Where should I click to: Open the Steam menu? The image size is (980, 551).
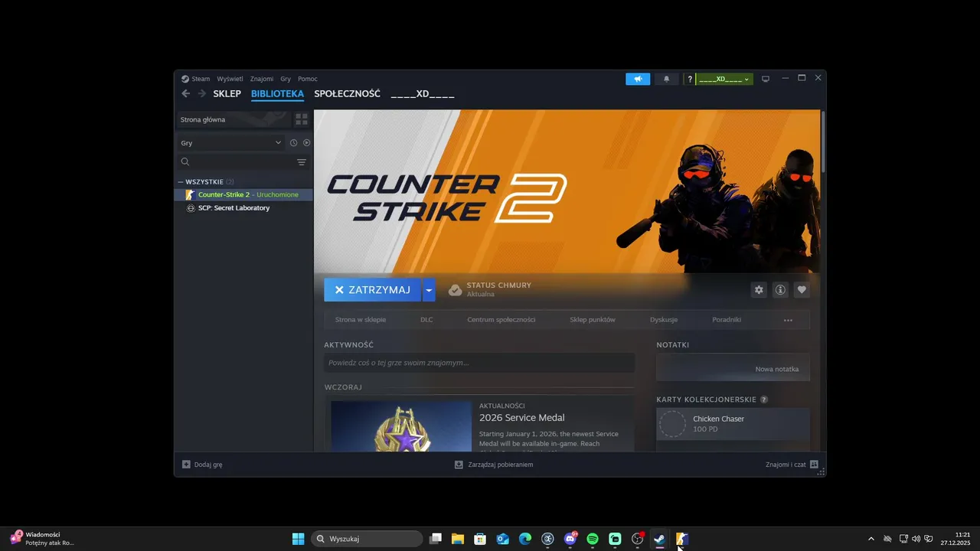coord(201,79)
